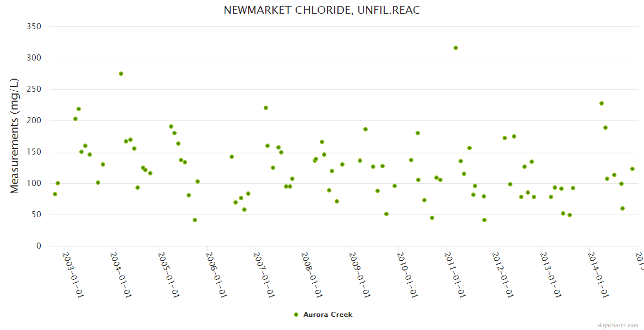Select the 228 mg/L point in 2014
The image size is (644, 330).
pyautogui.click(x=602, y=103)
